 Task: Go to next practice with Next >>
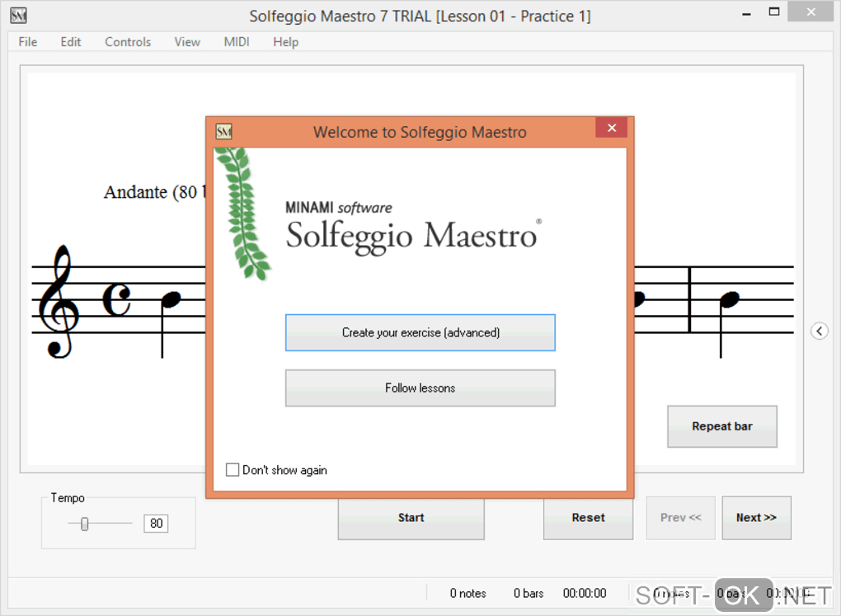point(756,518)
